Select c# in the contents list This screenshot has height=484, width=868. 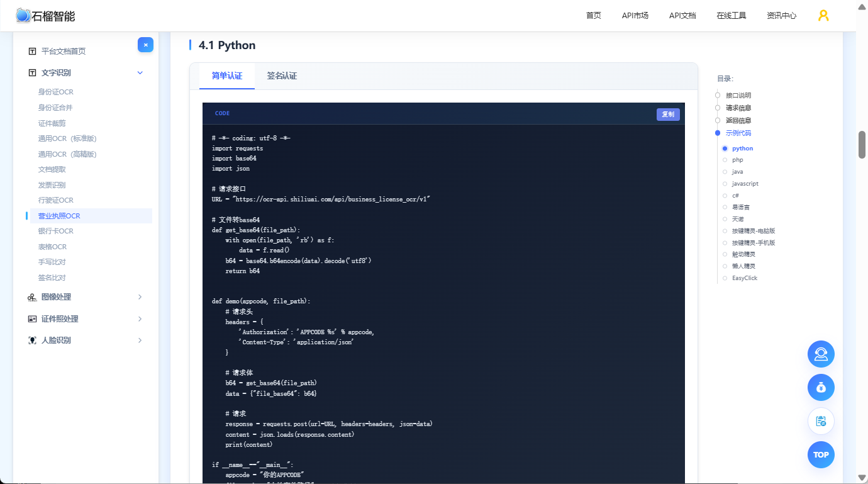point(735,196)
